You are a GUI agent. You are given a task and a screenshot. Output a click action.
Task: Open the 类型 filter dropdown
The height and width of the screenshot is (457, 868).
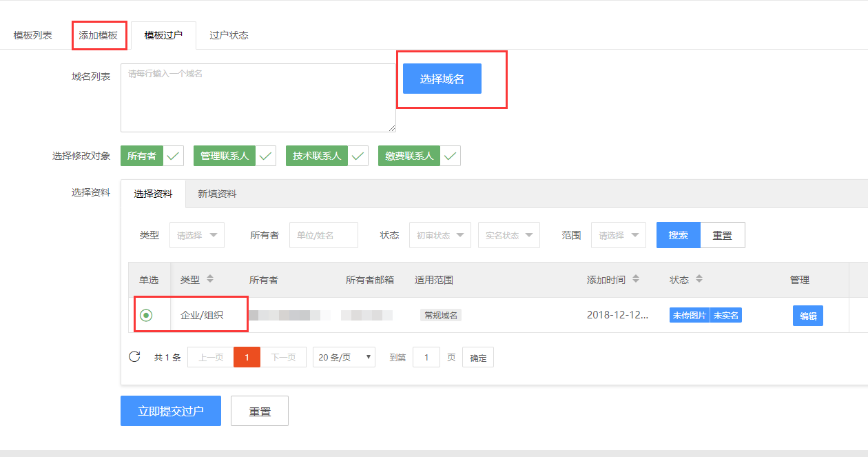(x=197, y=235)
